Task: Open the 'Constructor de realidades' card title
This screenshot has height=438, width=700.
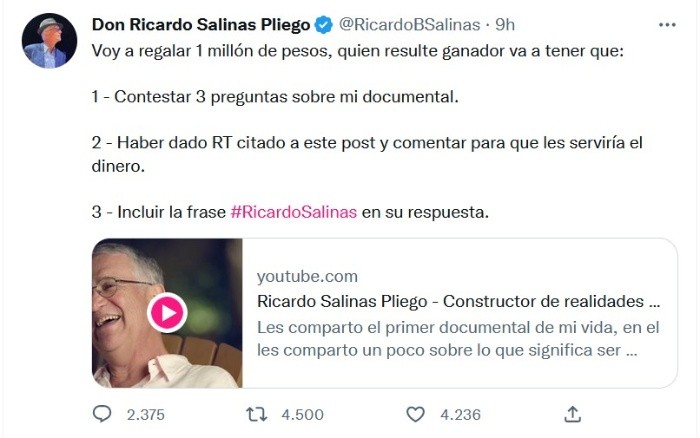Action: [x=458, y=301]
